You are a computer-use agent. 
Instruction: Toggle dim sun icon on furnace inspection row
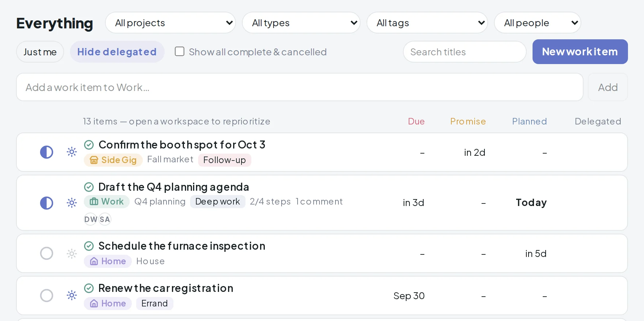(x=72, y=253)
